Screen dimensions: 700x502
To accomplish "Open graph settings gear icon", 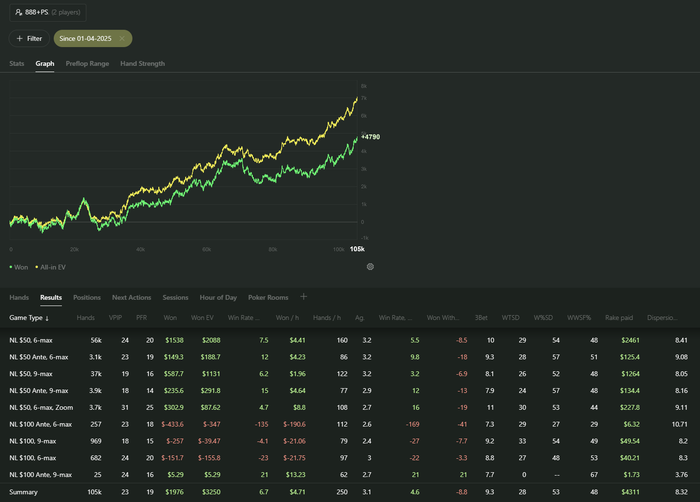I will pyautogui.click(x=370, y=267).
